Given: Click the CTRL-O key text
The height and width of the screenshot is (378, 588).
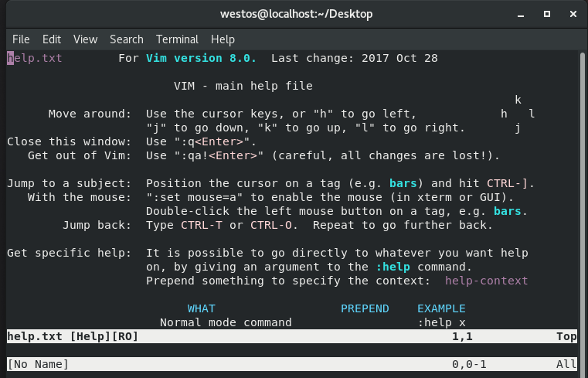Looking at the screenshot, I should tap(271, 225).
